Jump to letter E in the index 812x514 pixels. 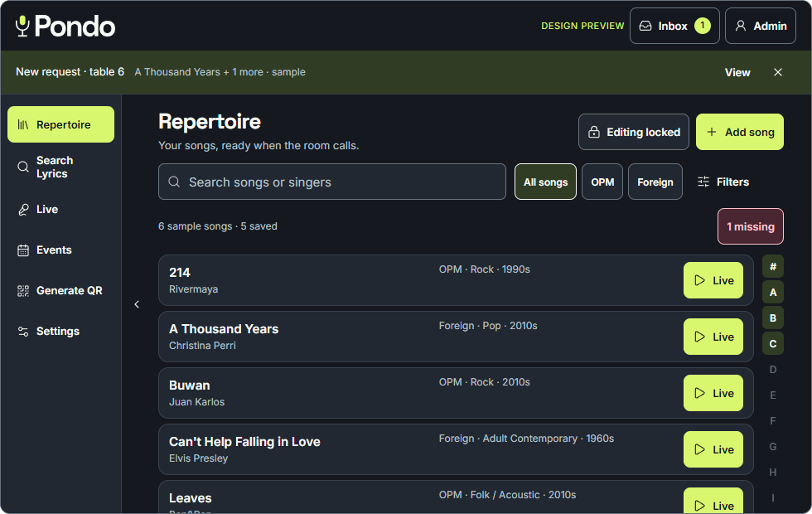(772, 395)
